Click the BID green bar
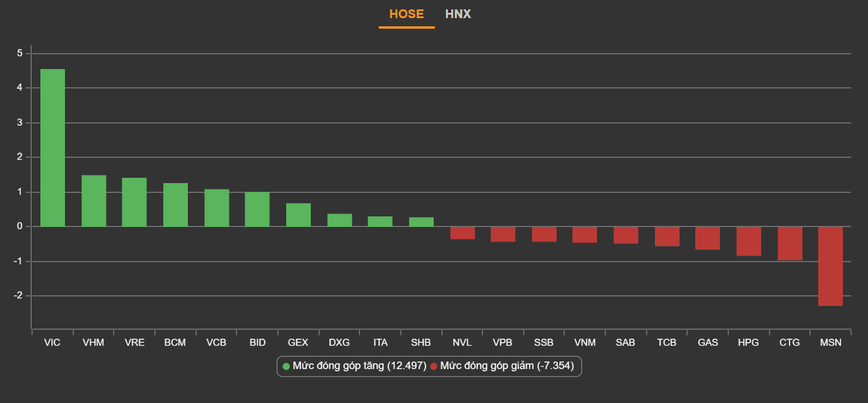 257,209
